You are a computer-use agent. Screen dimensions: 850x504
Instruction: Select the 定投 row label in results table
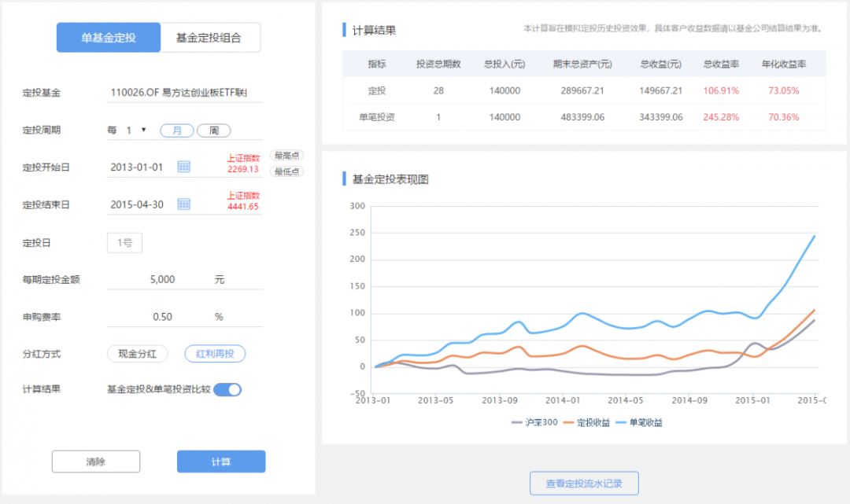[x=377, y=90]
